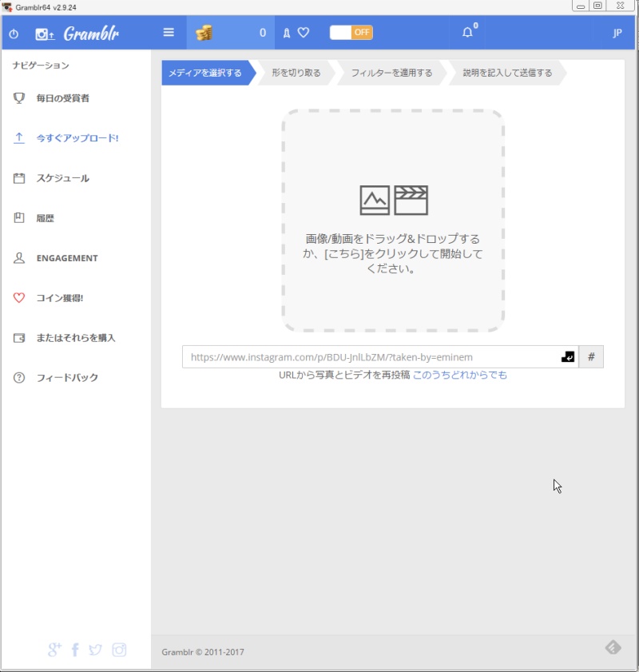Viewport: 639px width, 672px height.
Task: Open Facebook social icon
Action: coord(75,650)
